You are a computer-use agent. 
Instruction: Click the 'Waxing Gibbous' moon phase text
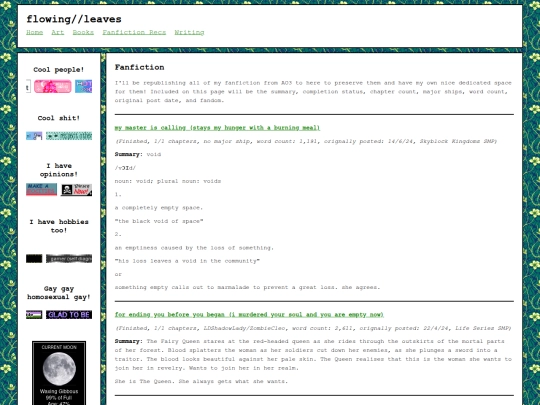[x=59, y=391]
